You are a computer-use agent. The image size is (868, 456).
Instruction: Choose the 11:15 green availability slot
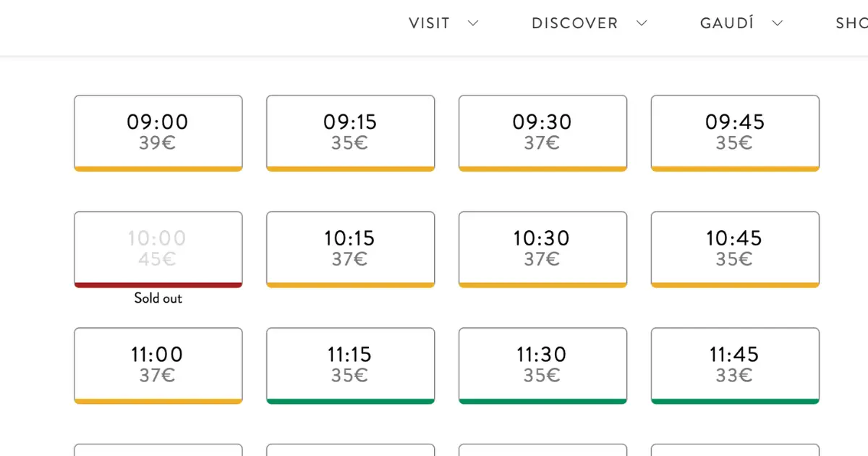click(350, 364)
